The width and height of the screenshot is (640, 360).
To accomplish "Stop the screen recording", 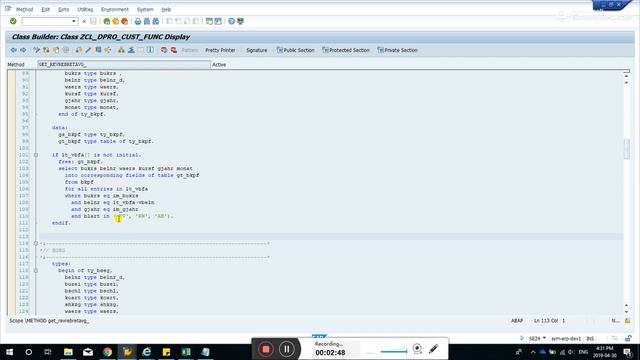I will point(266,349).
